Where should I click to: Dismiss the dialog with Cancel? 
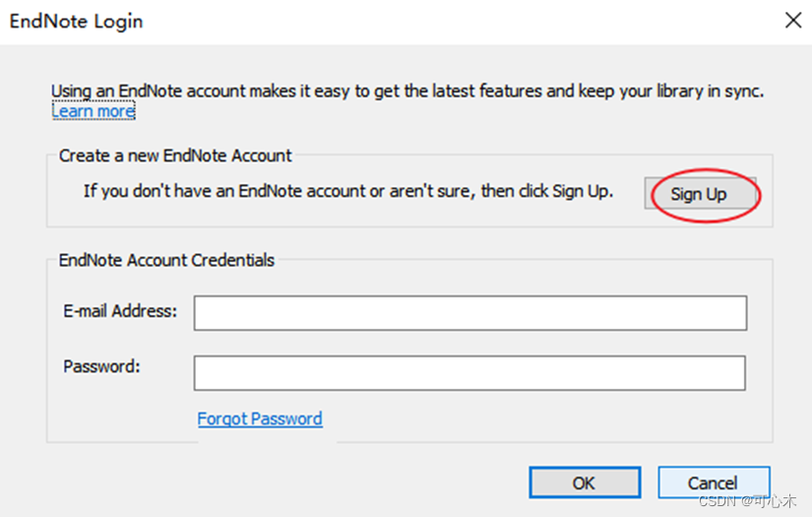pyautogui.click(x=714, y=483)
